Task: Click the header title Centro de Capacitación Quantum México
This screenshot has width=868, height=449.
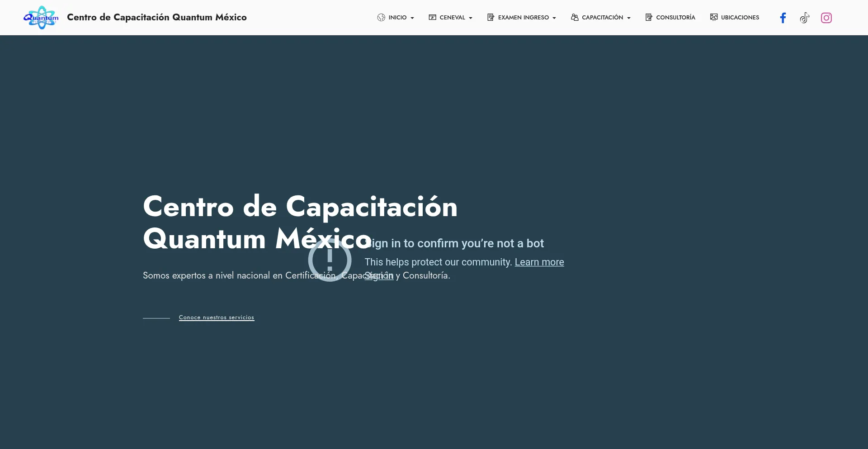Action: [x=157, y=18]
